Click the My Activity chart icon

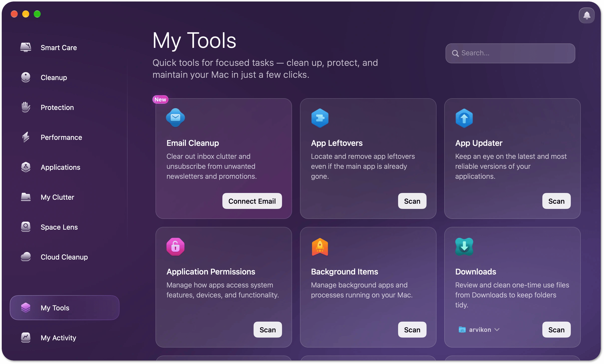tap(26, 338)
